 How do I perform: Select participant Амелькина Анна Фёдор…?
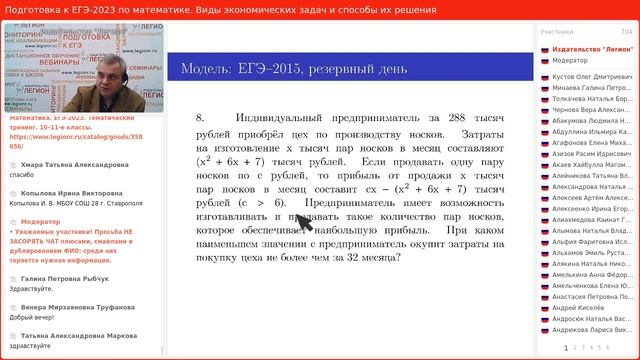[592, 275]
